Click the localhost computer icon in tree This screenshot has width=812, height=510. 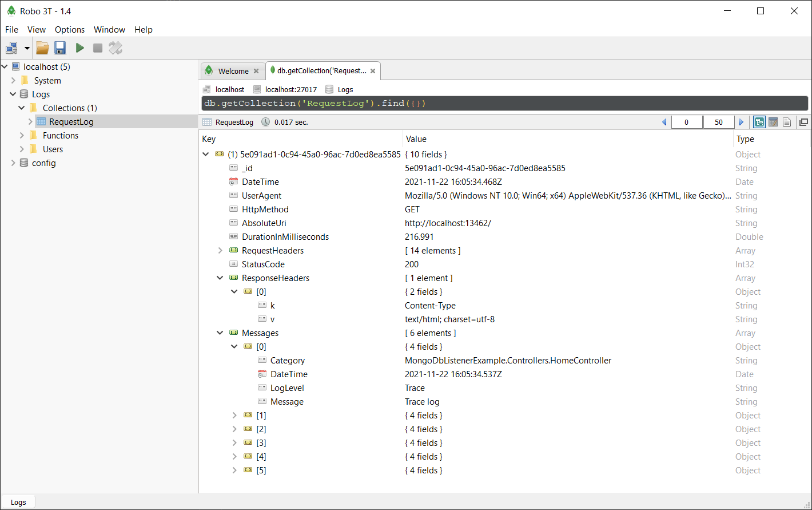[x=15, y=67]
